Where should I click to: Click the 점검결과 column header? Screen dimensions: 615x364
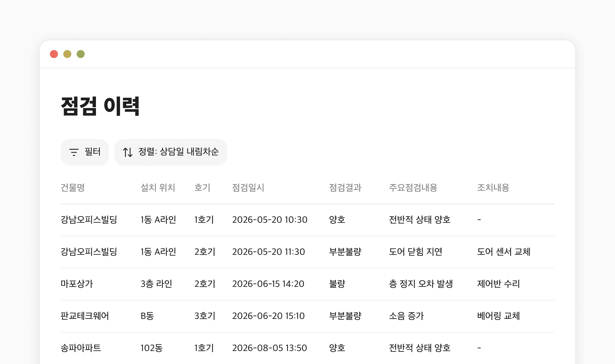click(x=345, y=188)
